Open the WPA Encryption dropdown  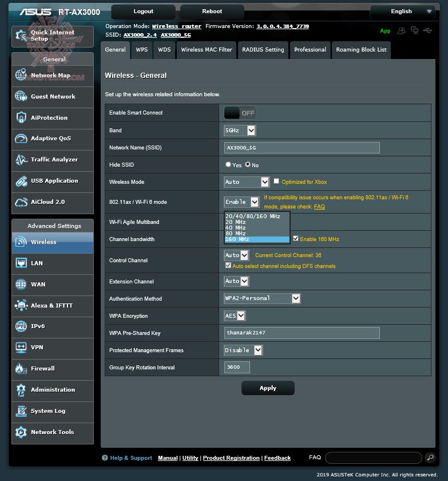[x=235, y=316]
